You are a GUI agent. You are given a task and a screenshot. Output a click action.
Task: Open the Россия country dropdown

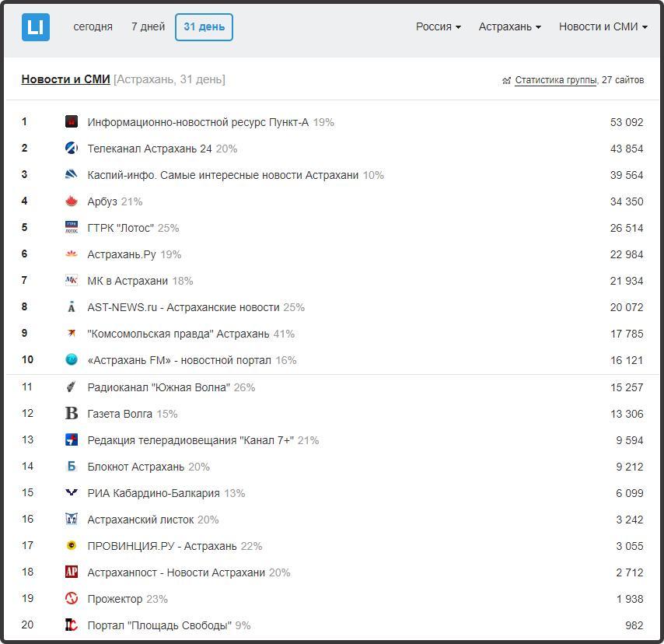[439, 26]
